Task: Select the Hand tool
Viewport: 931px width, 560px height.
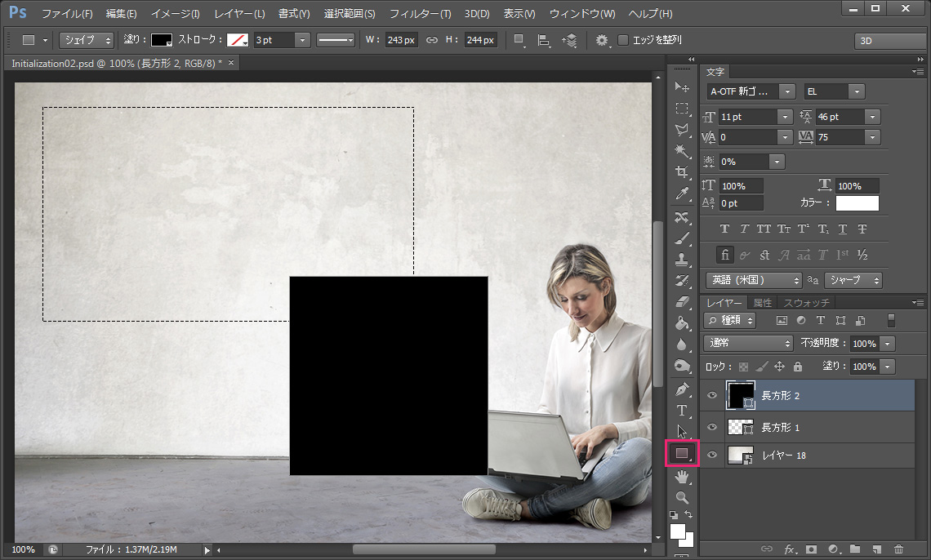Action: coord(683,476)
